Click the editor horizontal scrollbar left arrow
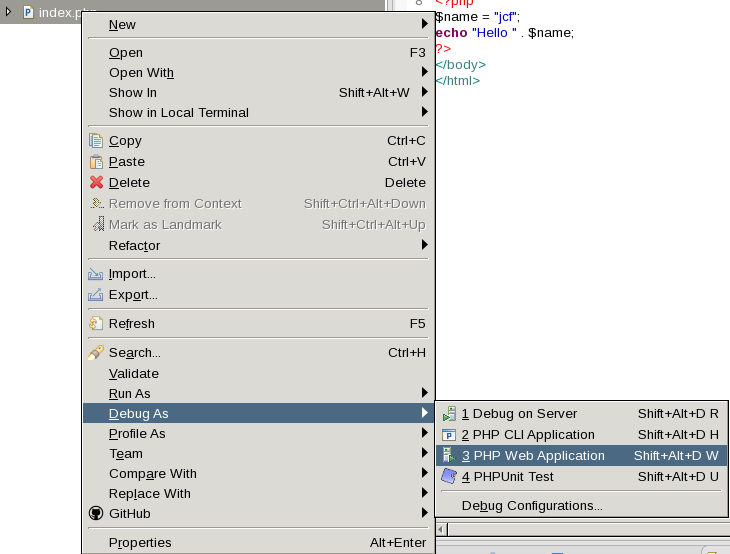 [x=440, y=529]
